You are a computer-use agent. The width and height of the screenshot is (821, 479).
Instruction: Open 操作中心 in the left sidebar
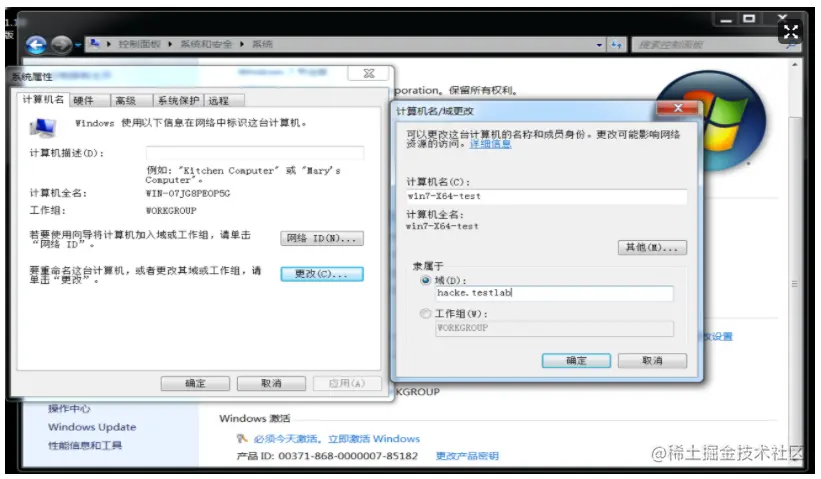click(x=69, y=409)
